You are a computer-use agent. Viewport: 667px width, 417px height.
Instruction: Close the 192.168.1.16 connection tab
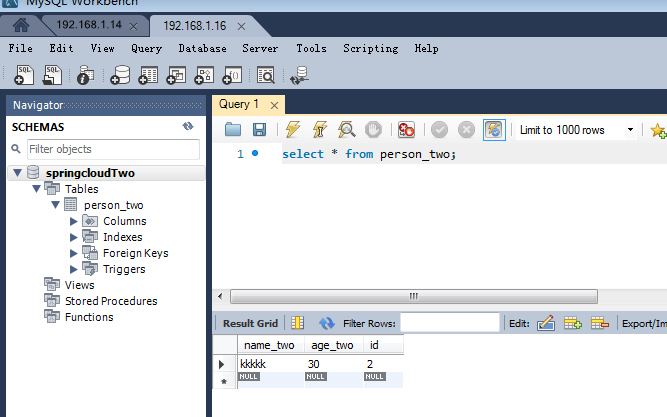(x=241, y=26)
